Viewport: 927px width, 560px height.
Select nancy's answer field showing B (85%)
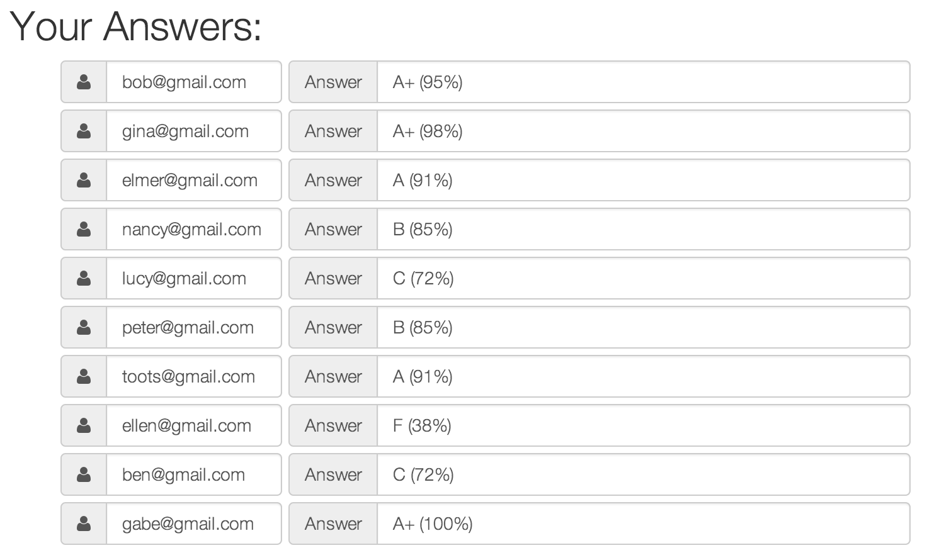click(644, 229)
